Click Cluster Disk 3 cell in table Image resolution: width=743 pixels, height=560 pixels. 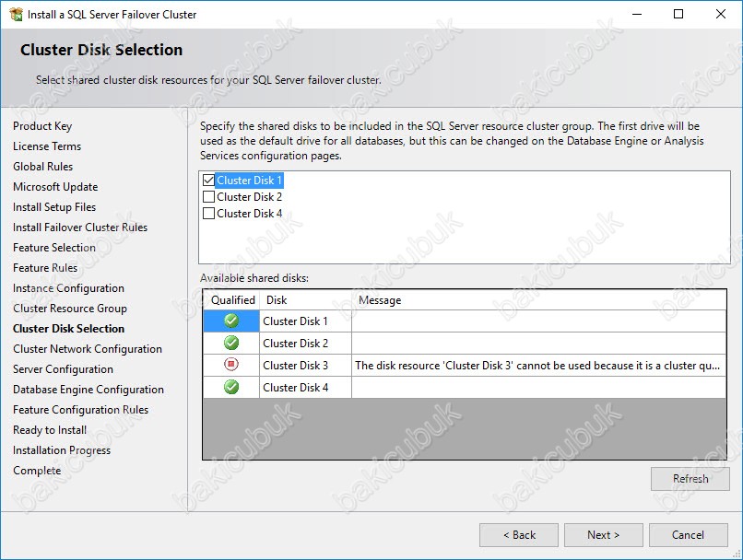coord(306,366)
